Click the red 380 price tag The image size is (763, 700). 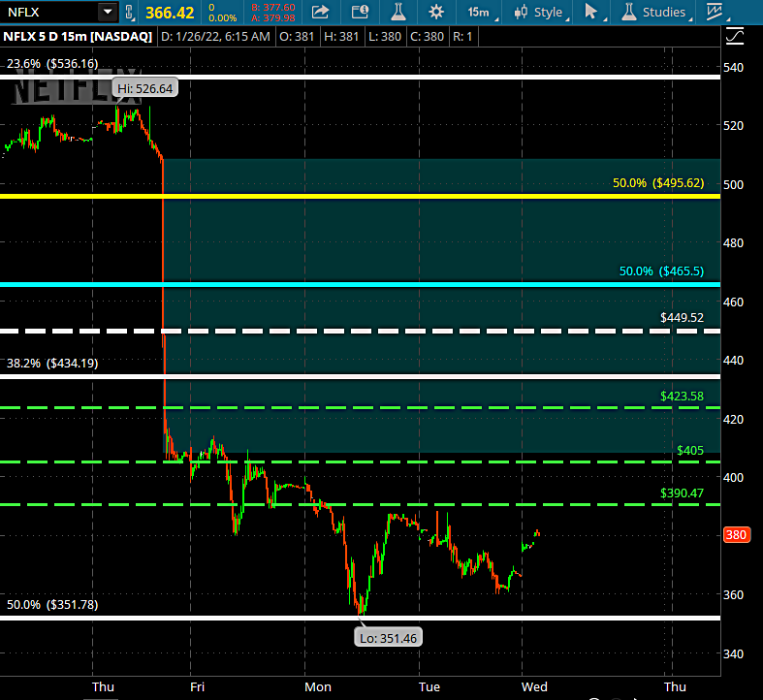[736, 535]
